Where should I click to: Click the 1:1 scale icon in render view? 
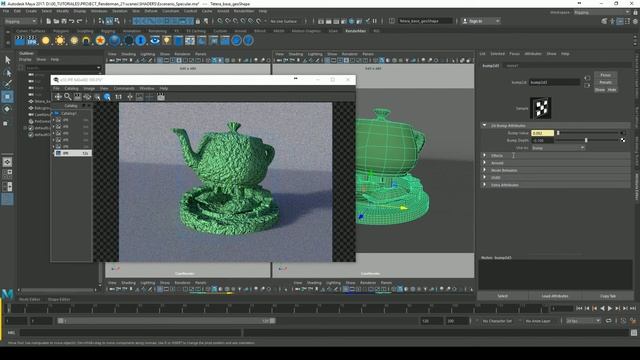pyautogui.click(x=118, y=97)
